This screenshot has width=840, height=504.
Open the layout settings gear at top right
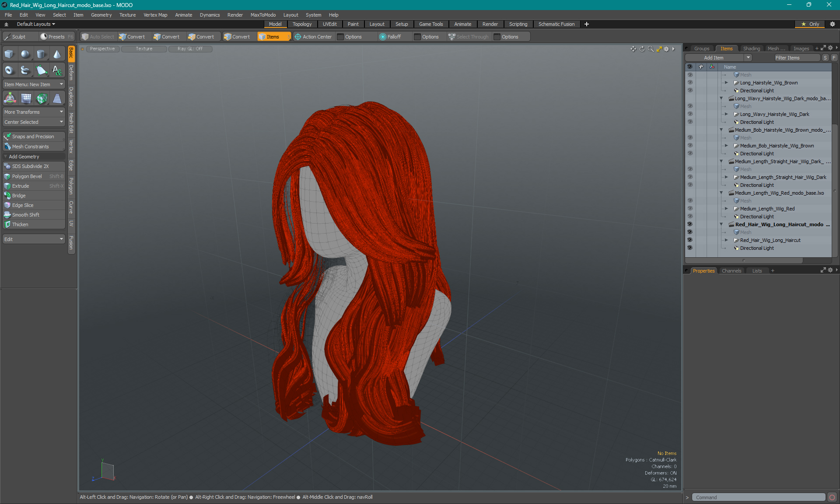coord(833,24)
